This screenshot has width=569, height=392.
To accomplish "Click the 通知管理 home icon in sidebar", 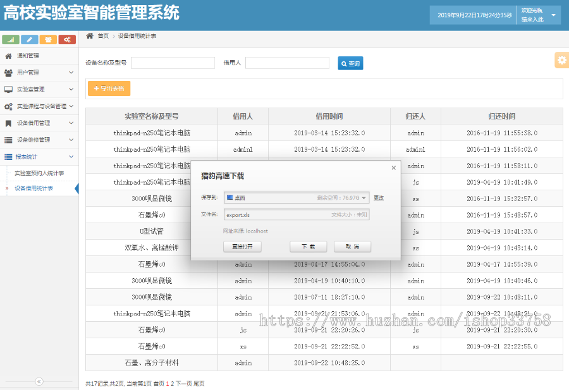I will coord(9,56).
